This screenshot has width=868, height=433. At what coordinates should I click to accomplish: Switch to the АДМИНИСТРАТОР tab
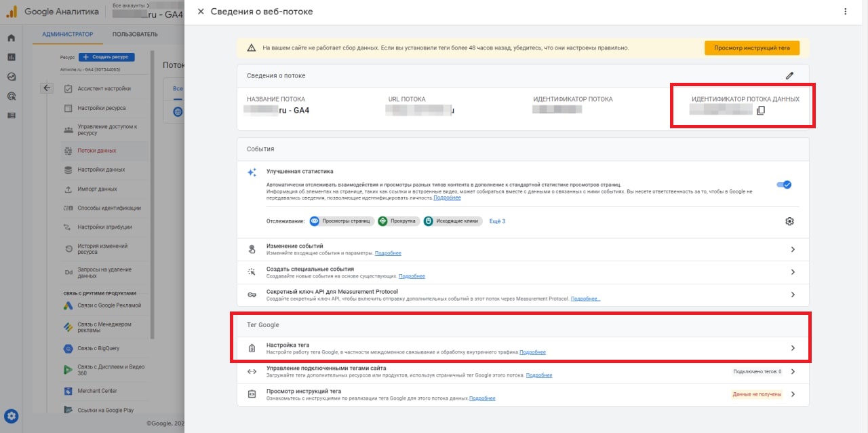(x=68, y=34)
